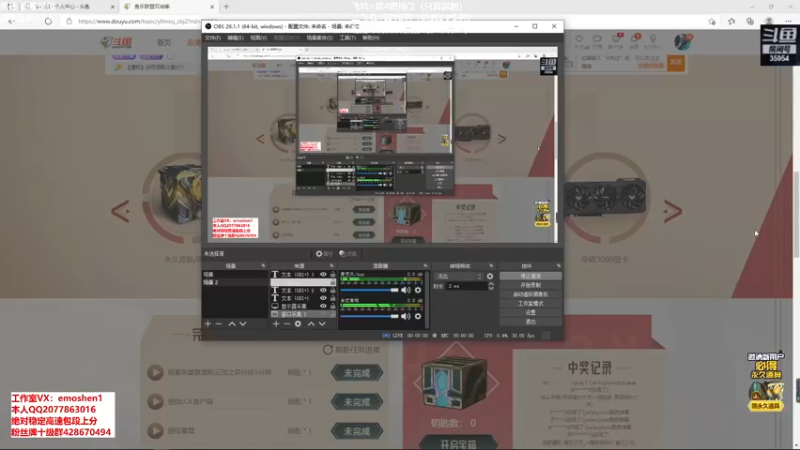This screenshot has width=800, height=450.
Task: Click the 开始录制 button in OBS
Action: [x=531, y=285]
